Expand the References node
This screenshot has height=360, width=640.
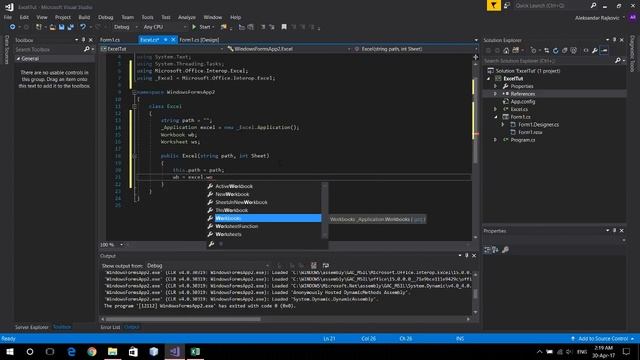(496, 94)
